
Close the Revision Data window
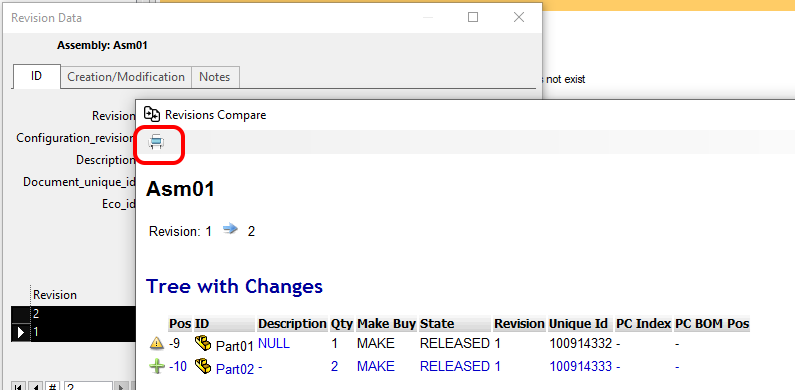click(519, 17)
